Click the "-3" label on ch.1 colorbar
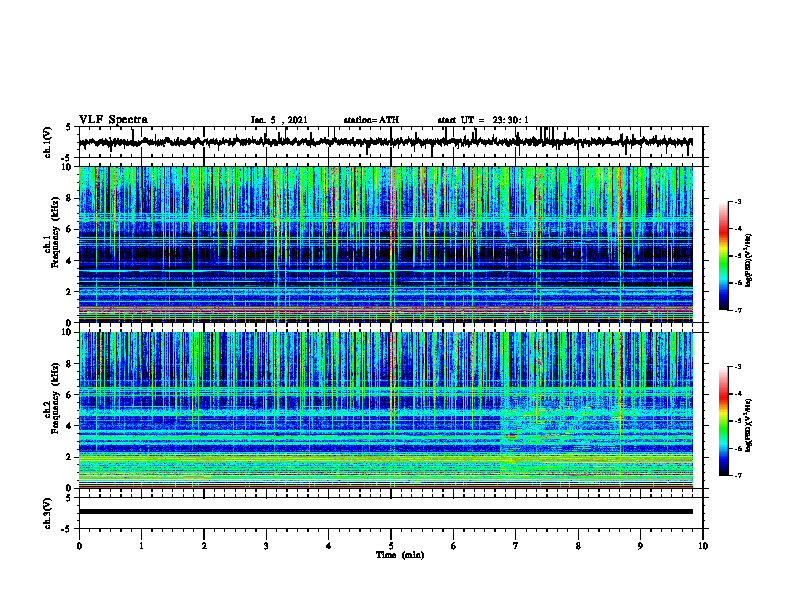The height and width of the screenshot is (612, 792). (x=737, y=202)
